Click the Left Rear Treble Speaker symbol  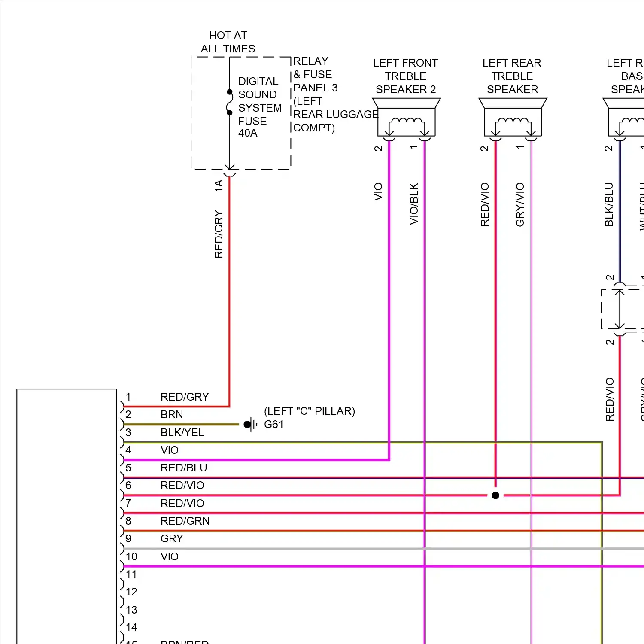513,117
